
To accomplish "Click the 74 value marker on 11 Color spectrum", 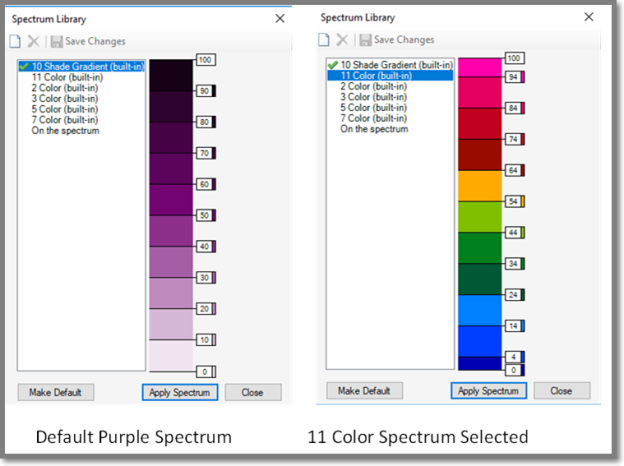I will pyautogui.click(x=513, y=139).
